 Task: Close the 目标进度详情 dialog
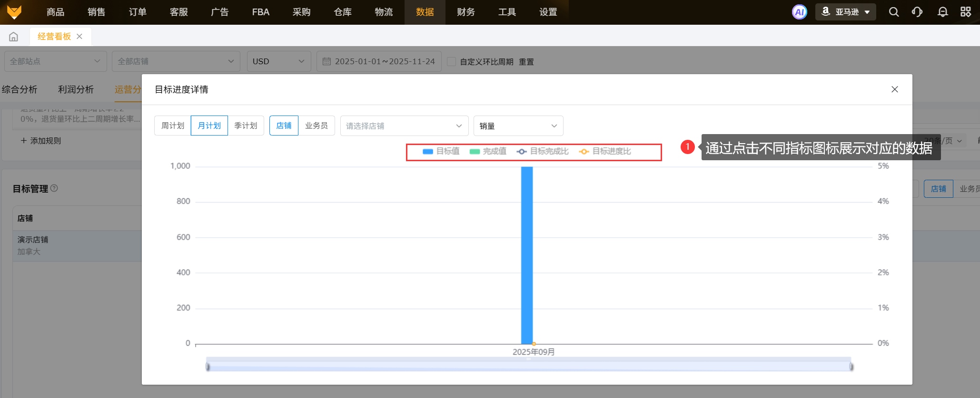pyautogui.click(x=895, y=89)
